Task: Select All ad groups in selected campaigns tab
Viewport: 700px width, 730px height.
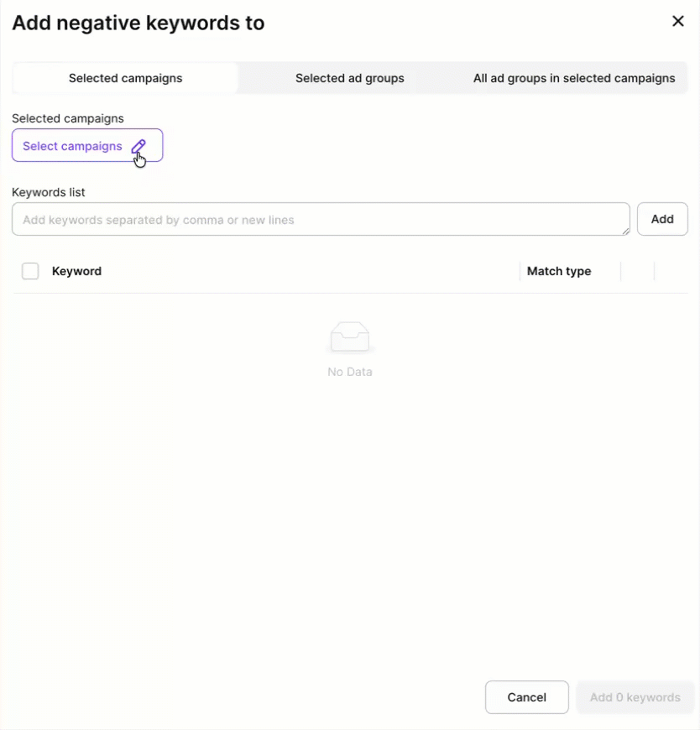Action: point(573,78)
